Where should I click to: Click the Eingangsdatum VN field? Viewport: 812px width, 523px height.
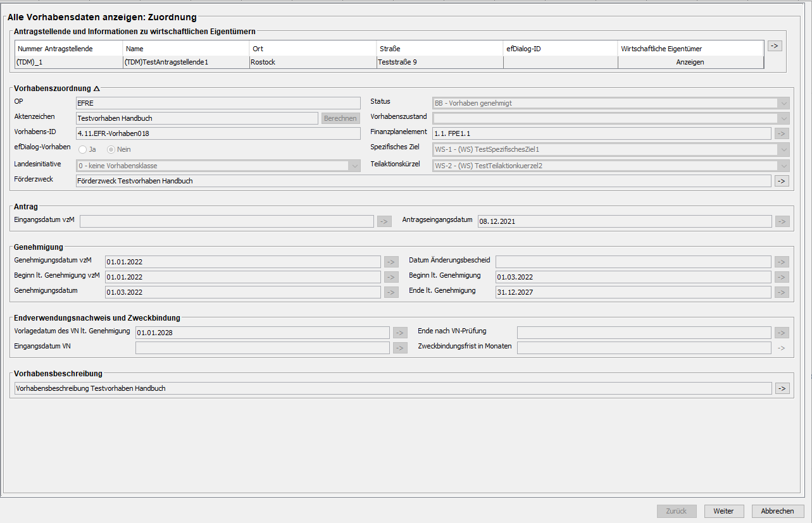(x=262, y=348)
